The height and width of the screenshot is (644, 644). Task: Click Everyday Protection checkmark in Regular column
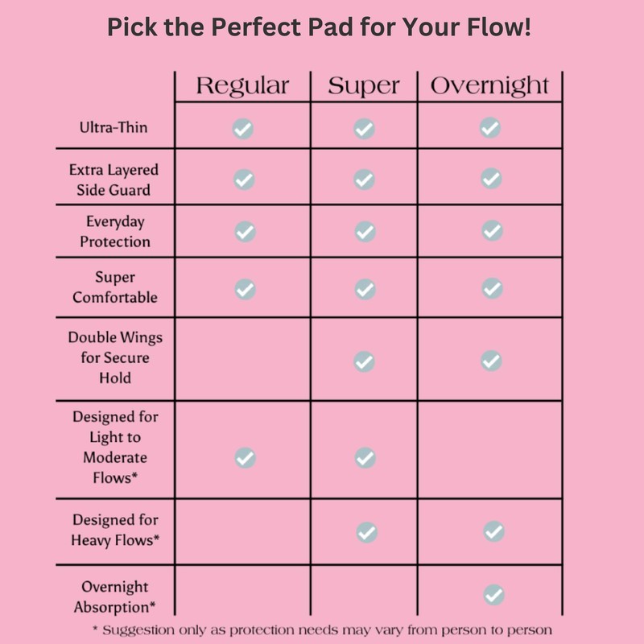tap(245, 232)
